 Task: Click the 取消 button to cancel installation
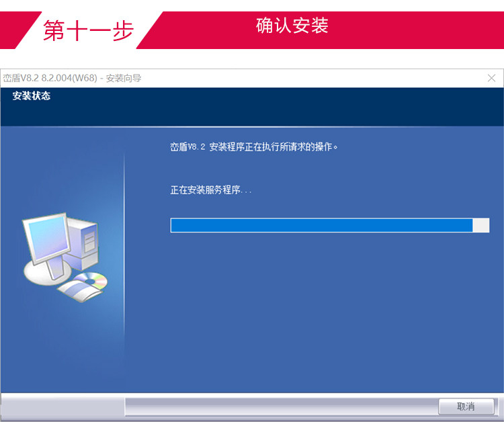[466, 407]
